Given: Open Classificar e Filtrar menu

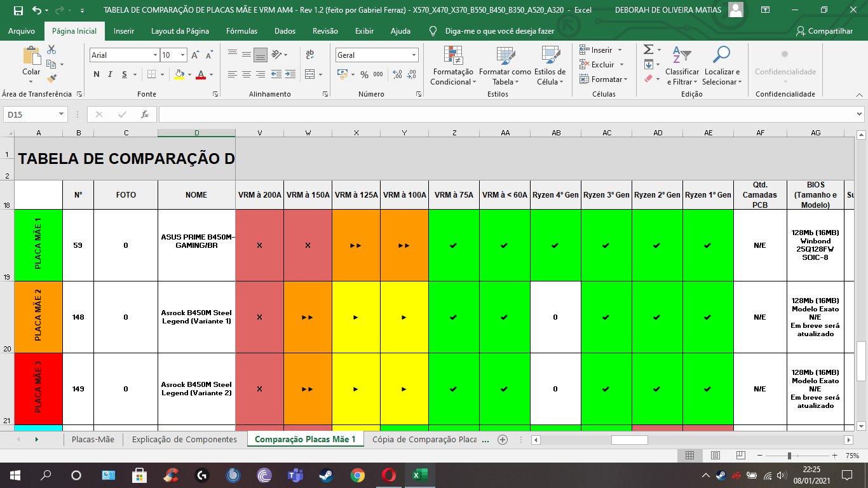Looking at the screenshot, I should click(x=682, y=65).
